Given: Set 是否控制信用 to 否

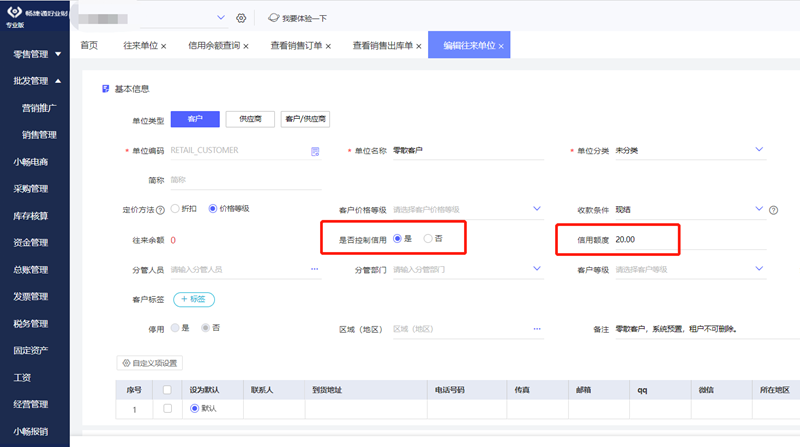Looking at the screenshot, I should pos(428,238).
